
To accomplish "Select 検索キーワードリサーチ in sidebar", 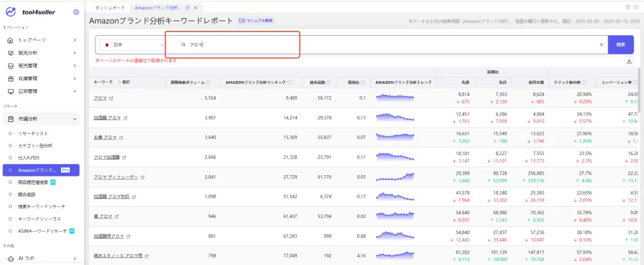I will 42,207.
